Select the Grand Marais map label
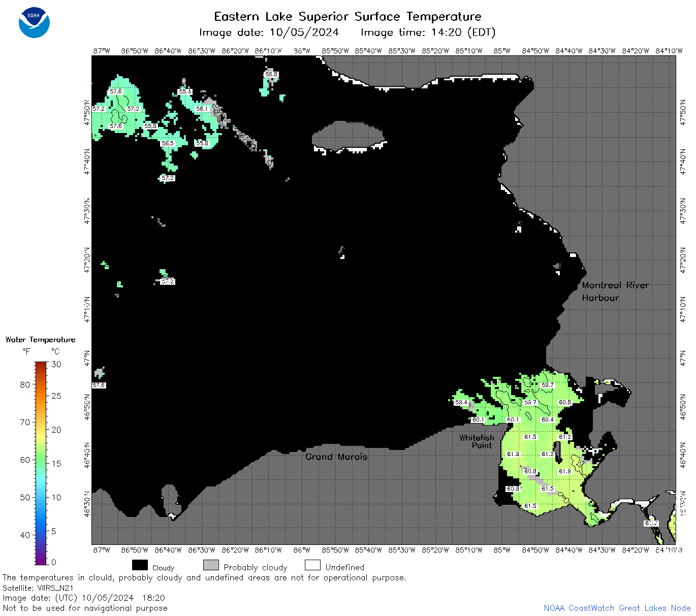The width and height of the screenshot is (696, 616). pyautogui.click(x=336, y=457)
